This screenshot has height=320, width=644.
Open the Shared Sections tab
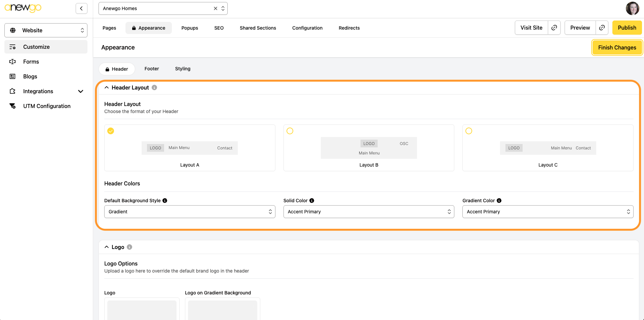pos(258,28)
